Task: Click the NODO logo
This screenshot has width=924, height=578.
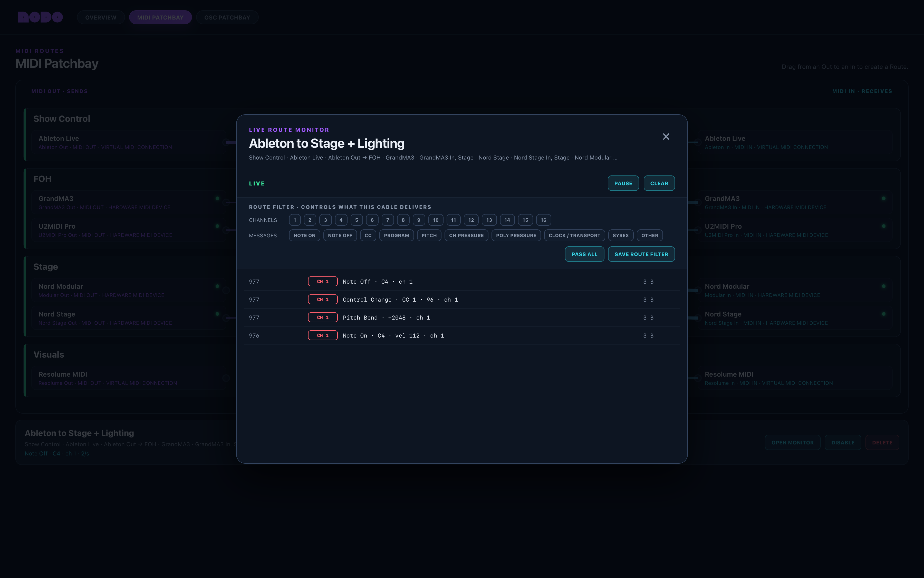Action: 40,17
